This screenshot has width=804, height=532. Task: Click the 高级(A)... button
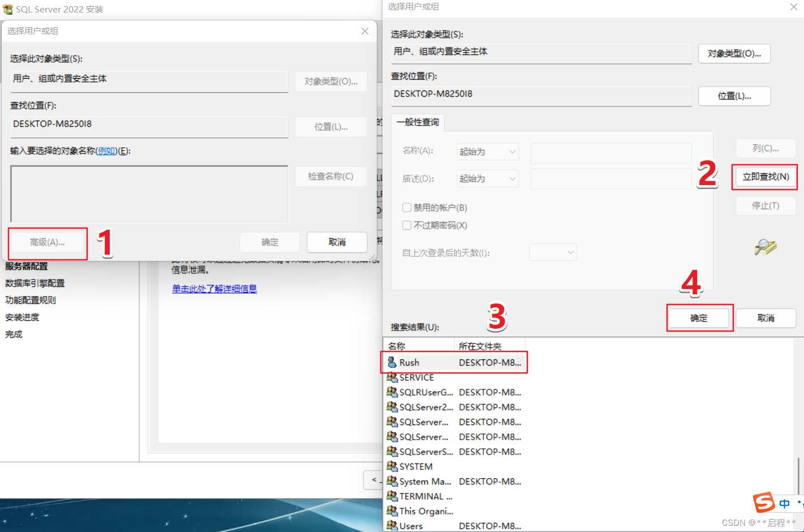coord(48,242)
